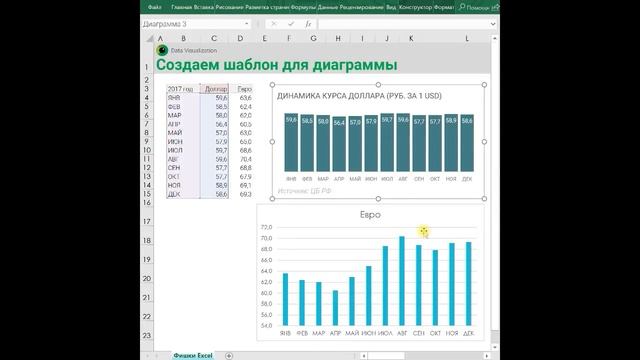Click the add new sheet plus icon
The image size is (640, 360).
tap(229, 356)
